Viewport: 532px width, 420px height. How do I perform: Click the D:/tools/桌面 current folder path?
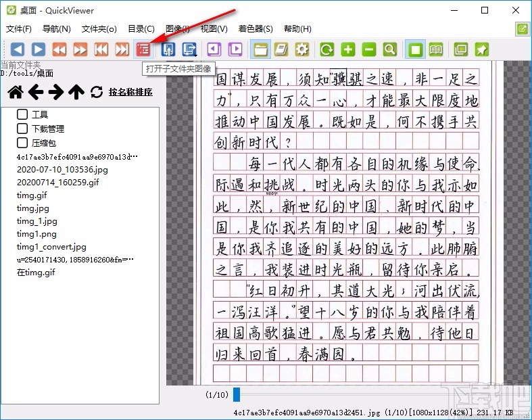tap(26, 73)
